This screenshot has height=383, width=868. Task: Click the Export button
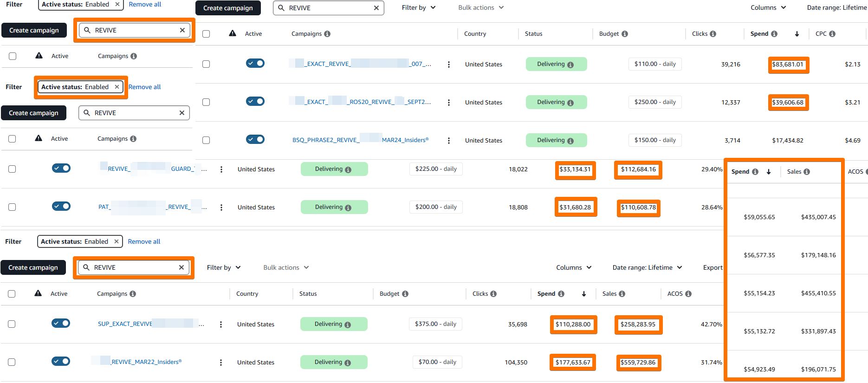coord(713,268)
